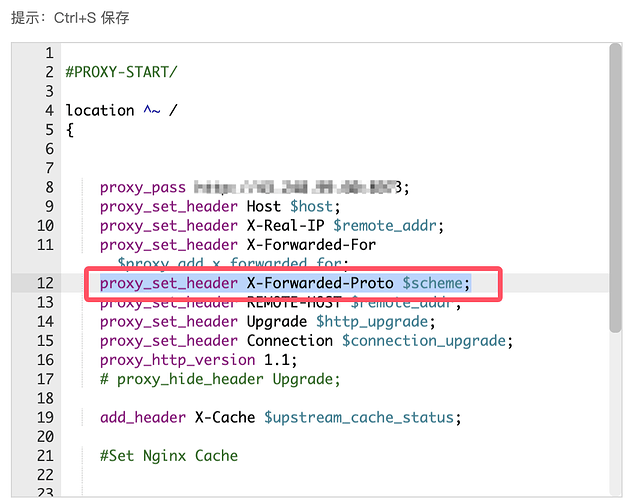This screenshot has width=630, height=500.
Task: Click the opening brace on line 5
Action: click(x=70, y=129)
